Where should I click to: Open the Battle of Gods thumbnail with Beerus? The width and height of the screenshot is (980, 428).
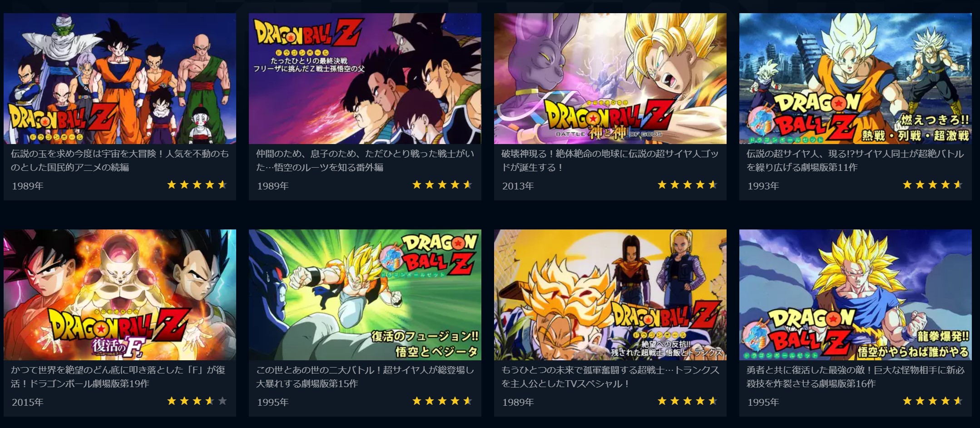610,79
